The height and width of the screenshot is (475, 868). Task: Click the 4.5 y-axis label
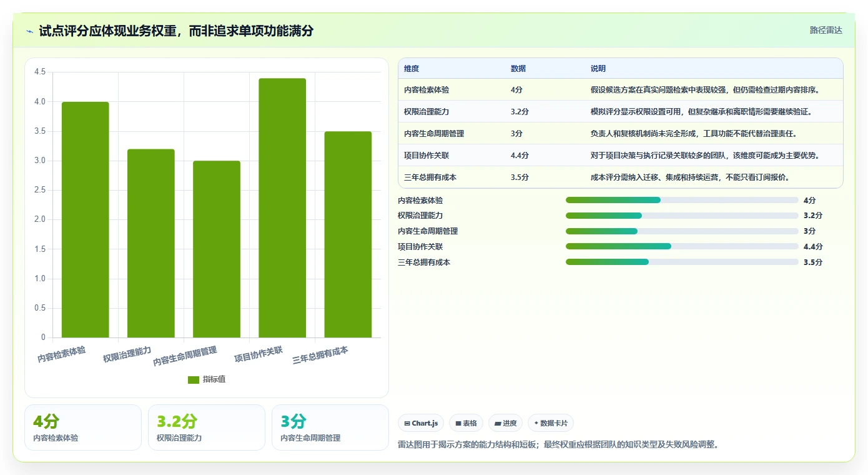pos(40,72)
